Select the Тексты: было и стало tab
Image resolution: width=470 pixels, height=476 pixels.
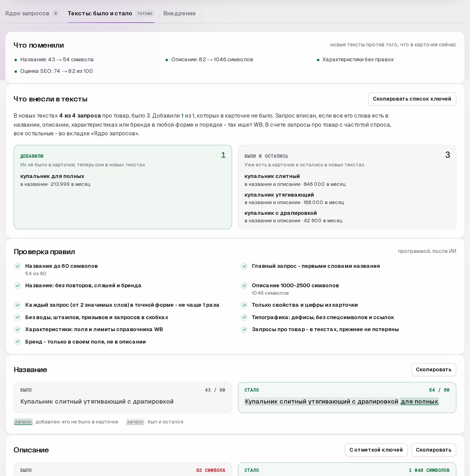[x=111, y=13]
